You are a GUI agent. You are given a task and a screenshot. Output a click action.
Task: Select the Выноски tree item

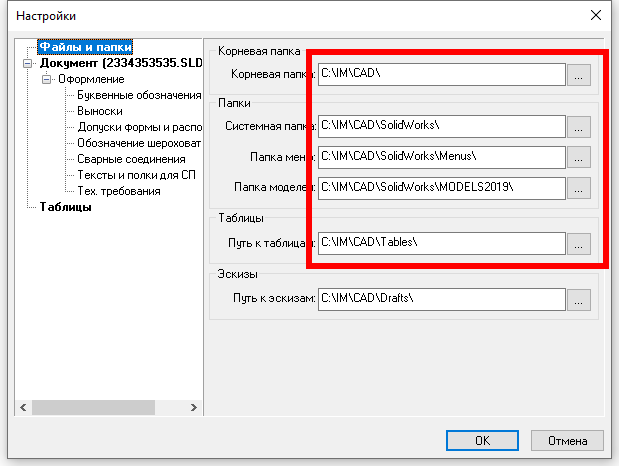(x=100, y=111)
